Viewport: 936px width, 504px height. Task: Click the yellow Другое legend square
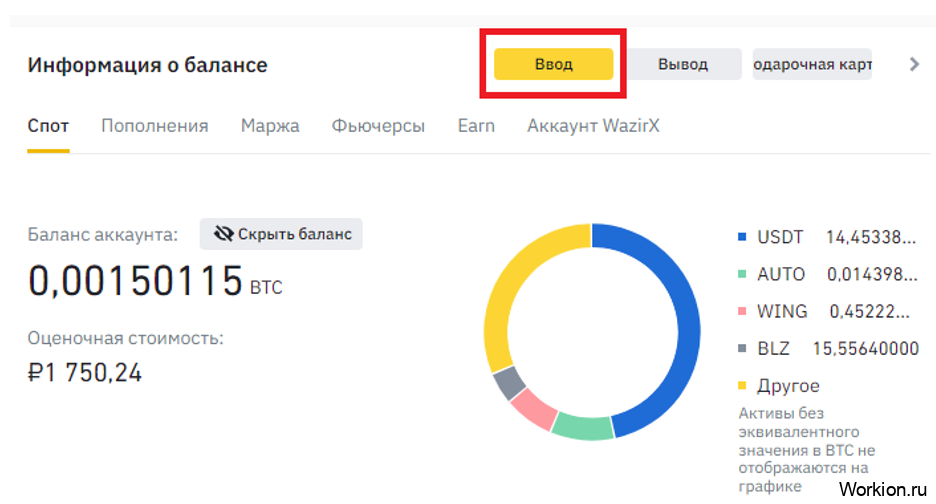tap(741, 385)
